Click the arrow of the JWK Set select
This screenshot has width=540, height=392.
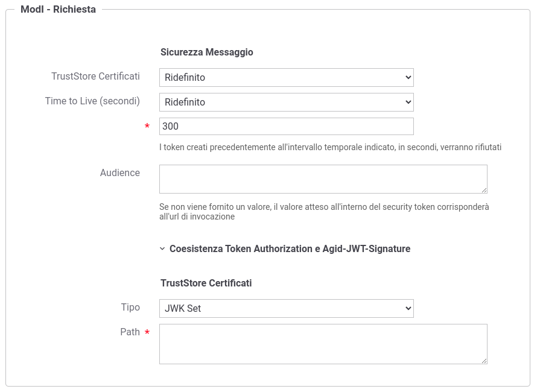(x=408, y=308)
